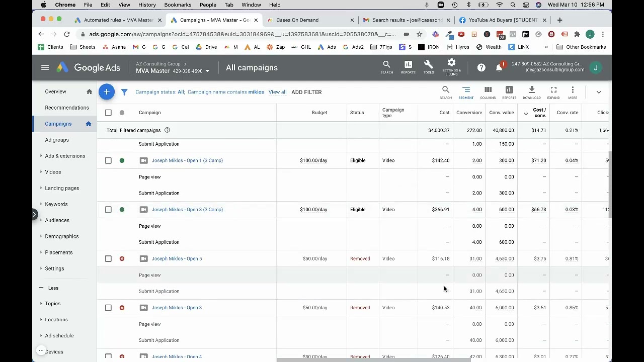Open the sidebar three-dot bubble near Devices

(41, 350)
